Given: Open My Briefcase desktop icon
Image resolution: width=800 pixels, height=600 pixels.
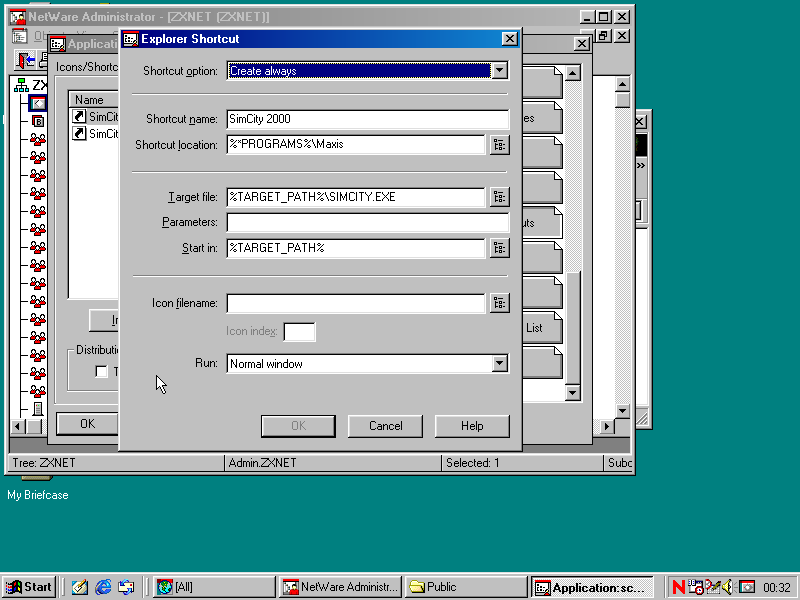Looking at the screenshot, I should (x=37, y=489).
